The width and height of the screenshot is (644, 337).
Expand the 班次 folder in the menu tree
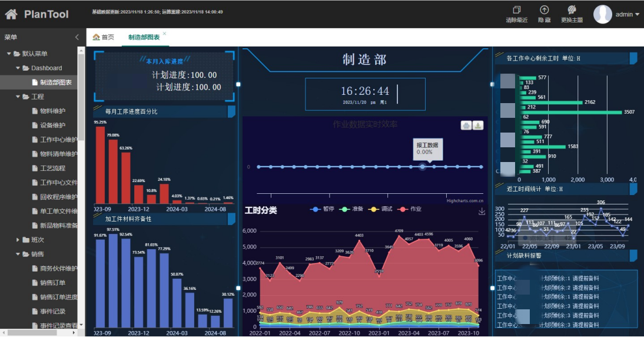pos(18,240)
